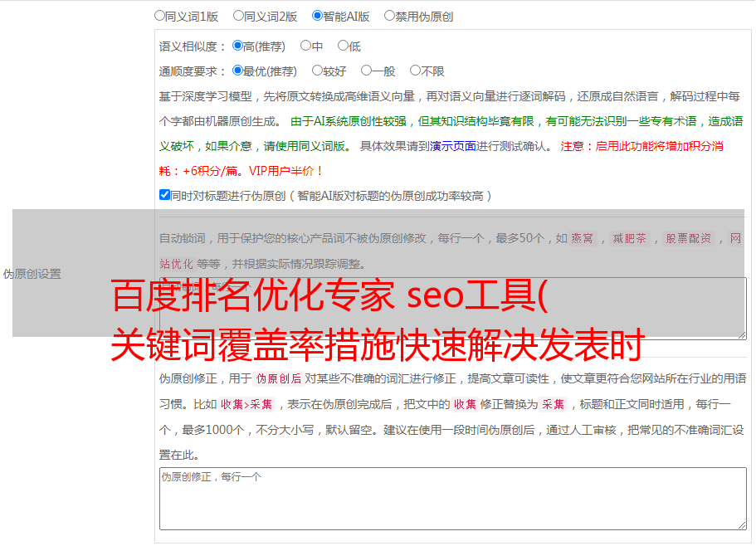756x546 pixels.
Task: Click the 股票配资 example tag
Action: pos(688,238)
